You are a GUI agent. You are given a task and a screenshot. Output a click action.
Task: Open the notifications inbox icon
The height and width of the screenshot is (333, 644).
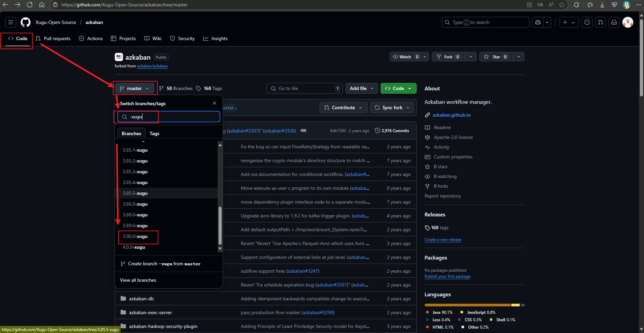pos(614,22)
